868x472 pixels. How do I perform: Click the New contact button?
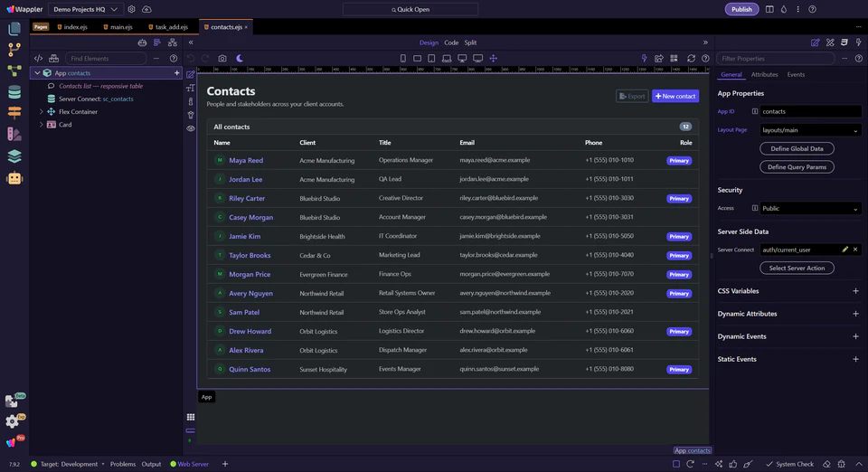coord(675,96)
